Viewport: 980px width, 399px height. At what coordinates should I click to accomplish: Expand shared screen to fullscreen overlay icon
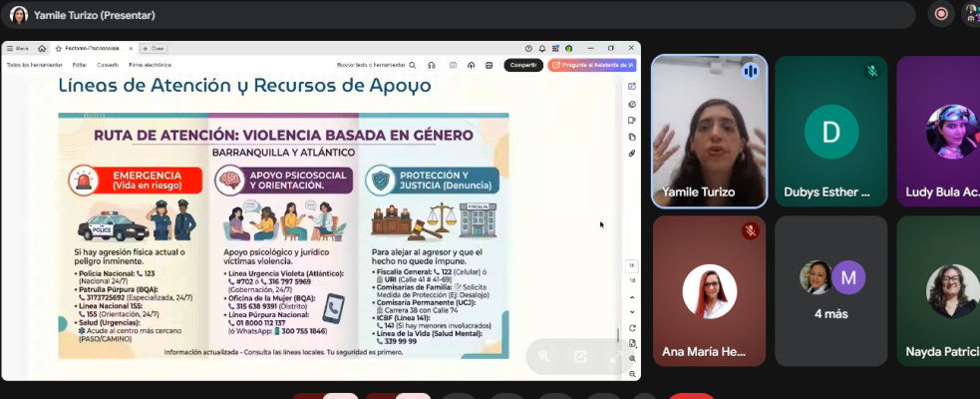coord(616,356)
